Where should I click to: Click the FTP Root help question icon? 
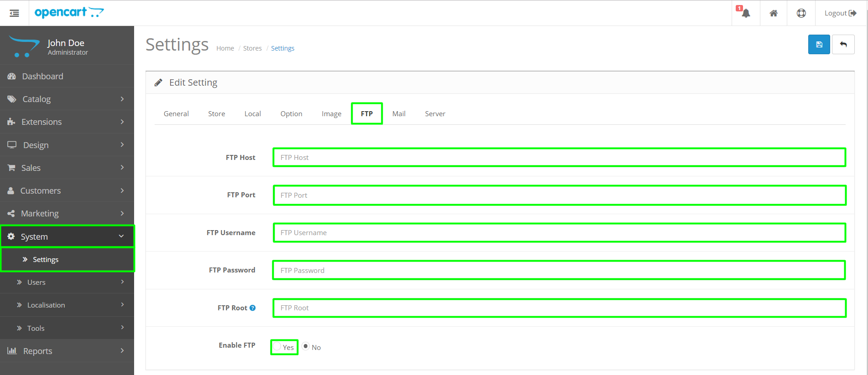tap(253, 308)
